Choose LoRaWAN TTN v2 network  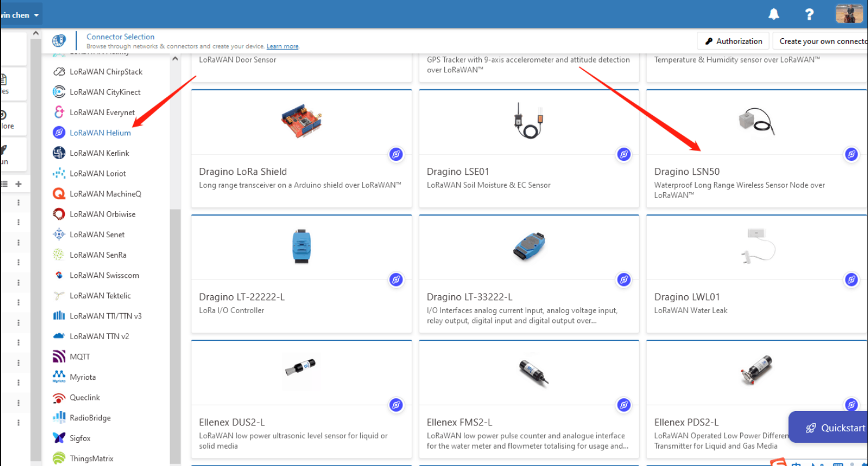click(x=99, y=336)
